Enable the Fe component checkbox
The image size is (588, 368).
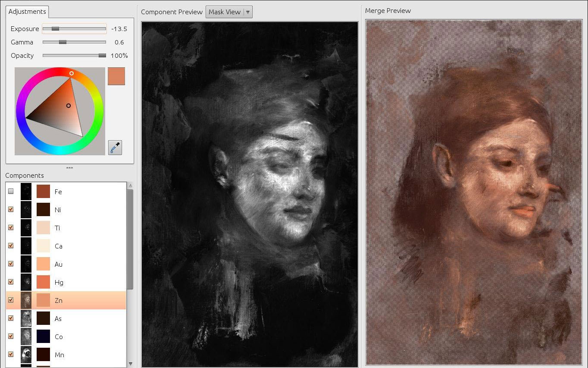point(11,192)
